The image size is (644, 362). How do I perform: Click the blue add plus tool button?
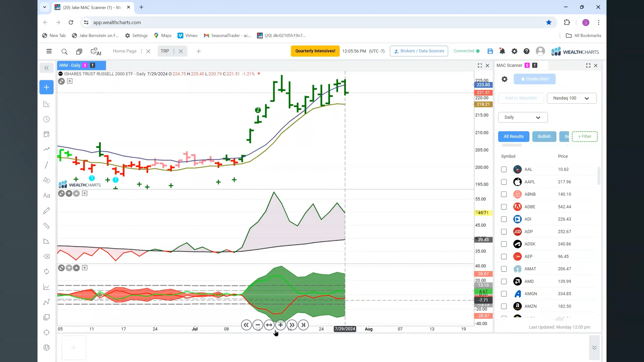[x=47, y=87]
